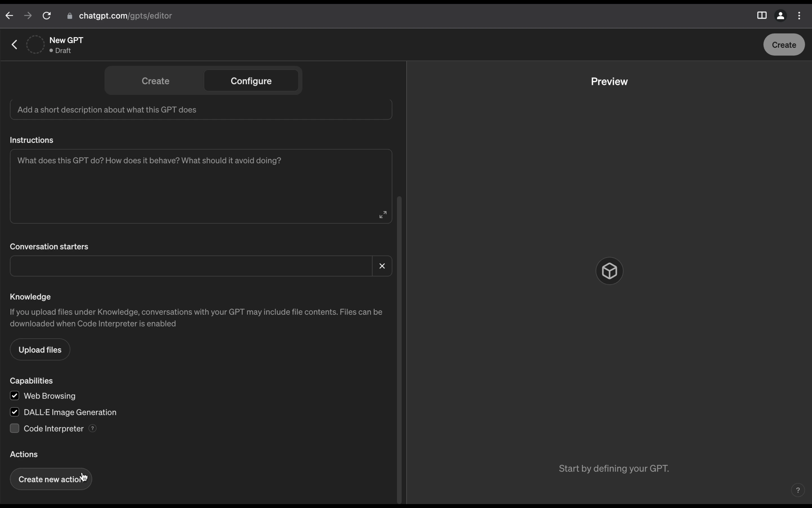Screen dimensions: 812x508
Task: Switch to the Create tab
Action: (x=155, y=81)
